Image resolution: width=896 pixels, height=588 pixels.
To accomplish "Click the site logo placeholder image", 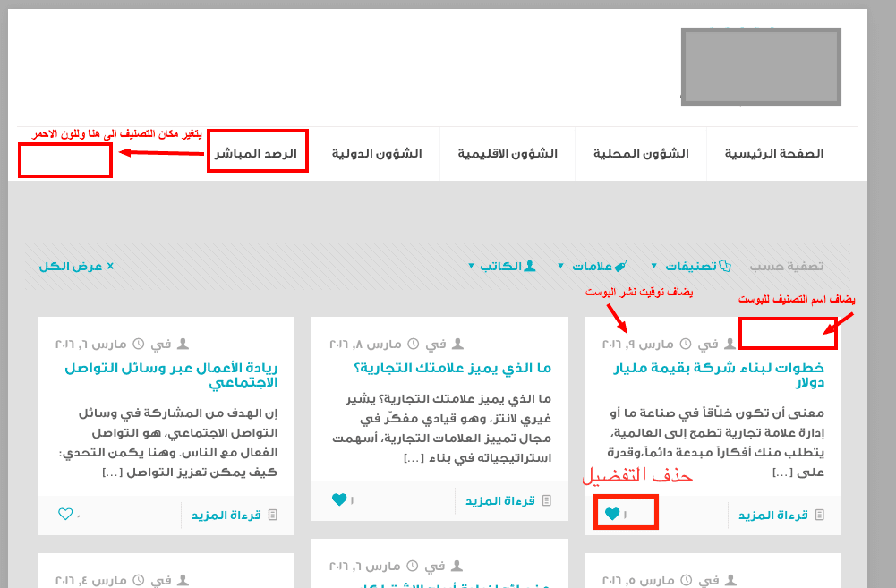I will tap(761, 66).
